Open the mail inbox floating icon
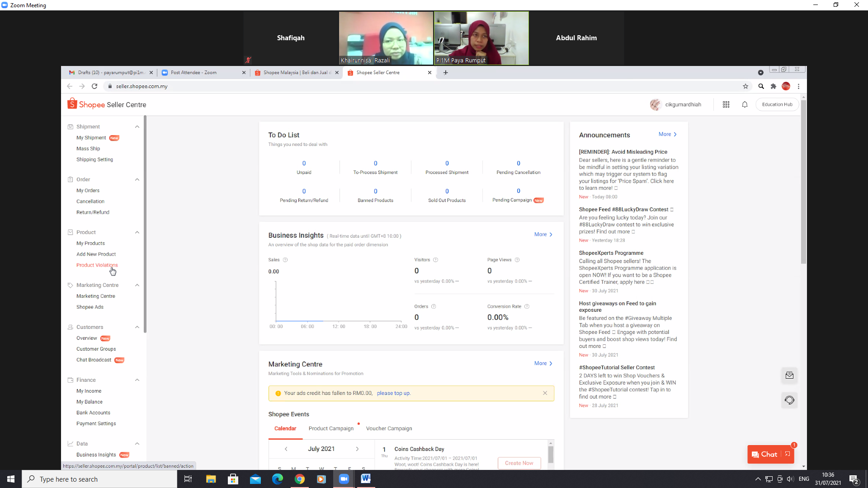868x488 pixels. (789, 375)
